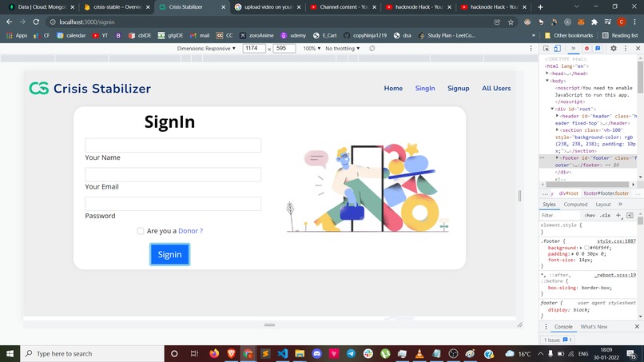The width and height of the screenshot is (644, 362).
Task: Click the footer#footer.footer breadcrumb
Action: click(606, 193)
